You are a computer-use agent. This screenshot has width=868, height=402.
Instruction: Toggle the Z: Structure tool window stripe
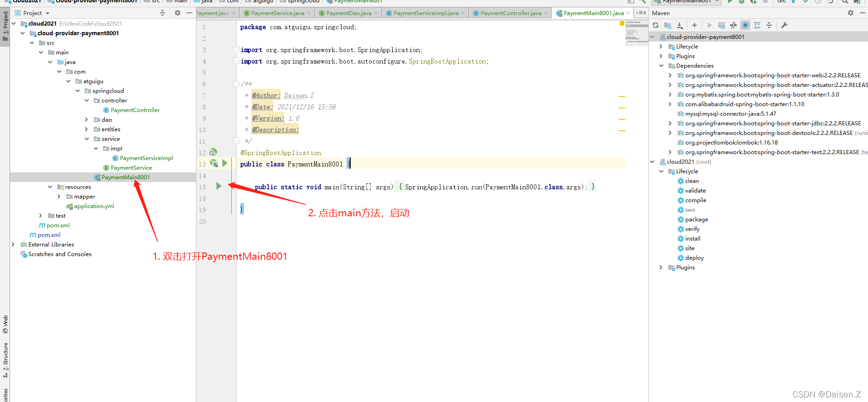(5, 360)
